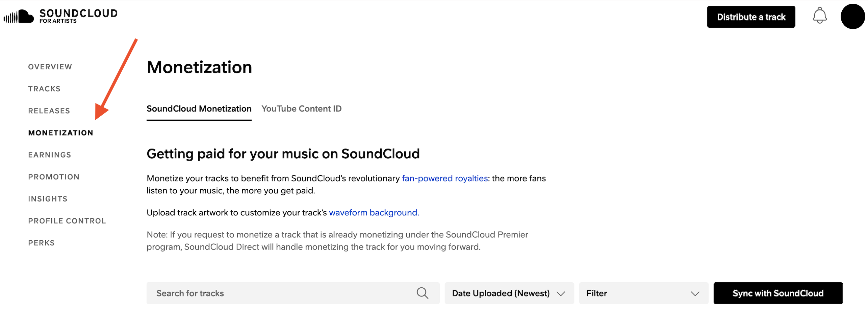Sync tracks with SoundCloud
Image resolution: width=868 pixels, height=311 pixels.
[778, 293]
